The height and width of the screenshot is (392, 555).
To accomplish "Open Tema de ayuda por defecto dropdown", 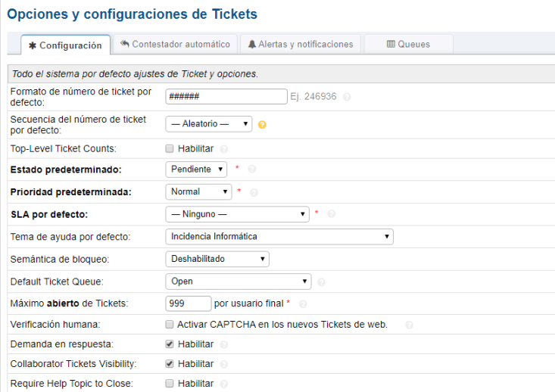I will coord(279,237).
